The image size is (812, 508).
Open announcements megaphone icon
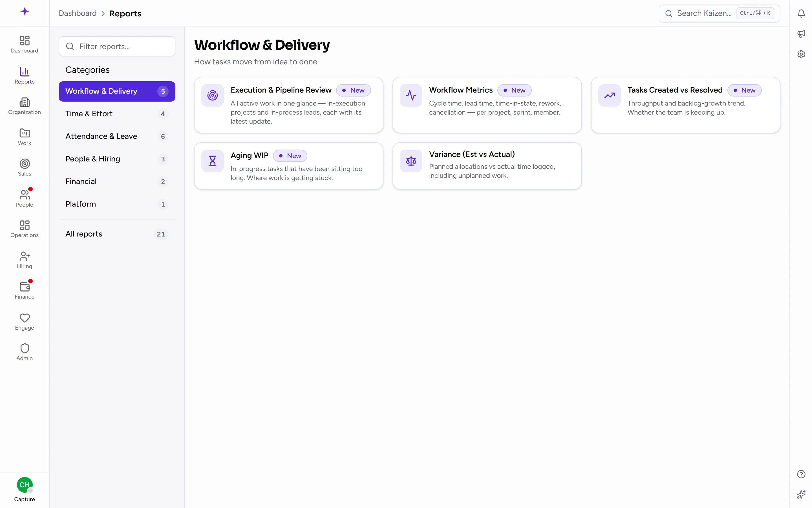coord(801,34)
